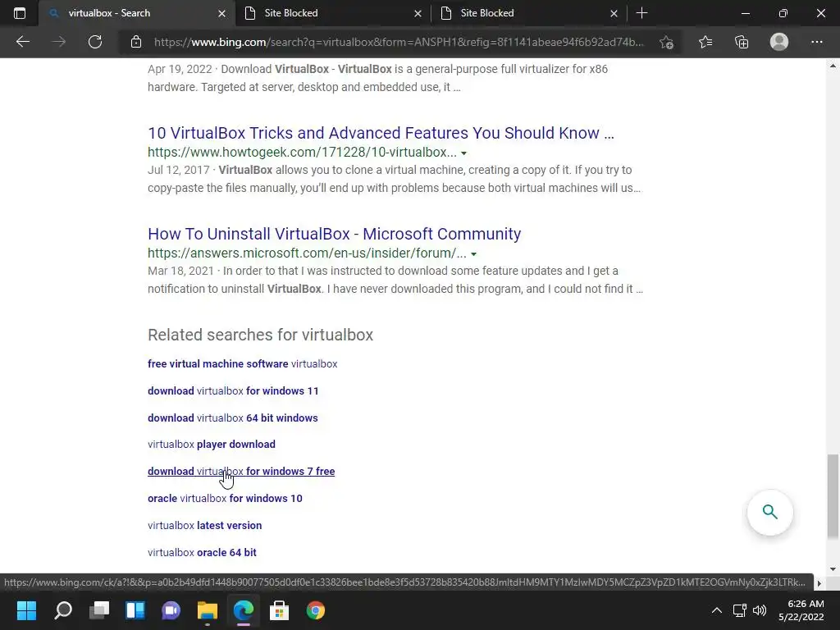
Task: Launch Google Chrome from taskbar
Action: pyautogui.click(x=316, y=610)
